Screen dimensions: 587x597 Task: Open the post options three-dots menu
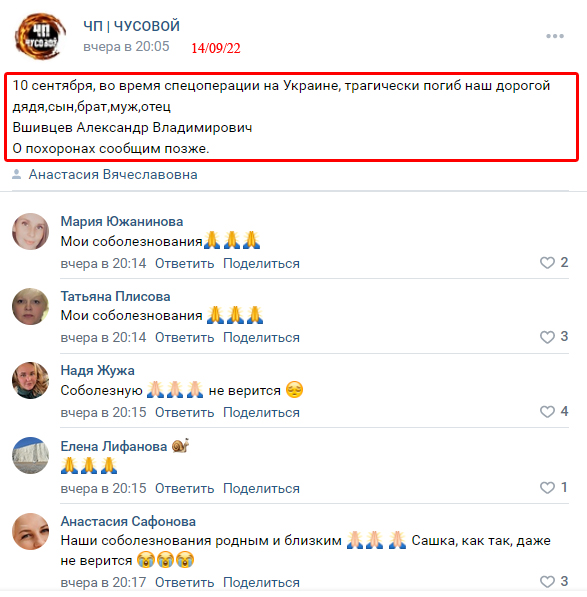coord(555,36)
